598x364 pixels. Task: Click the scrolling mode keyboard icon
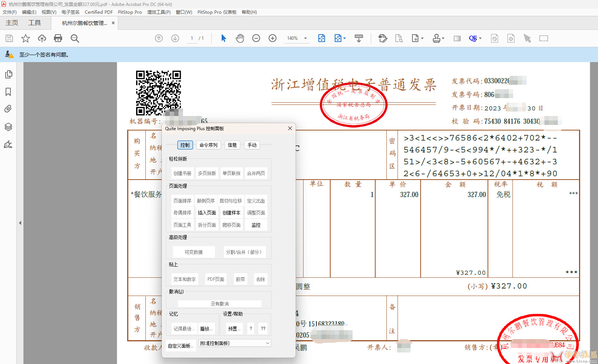click(359, 38)
